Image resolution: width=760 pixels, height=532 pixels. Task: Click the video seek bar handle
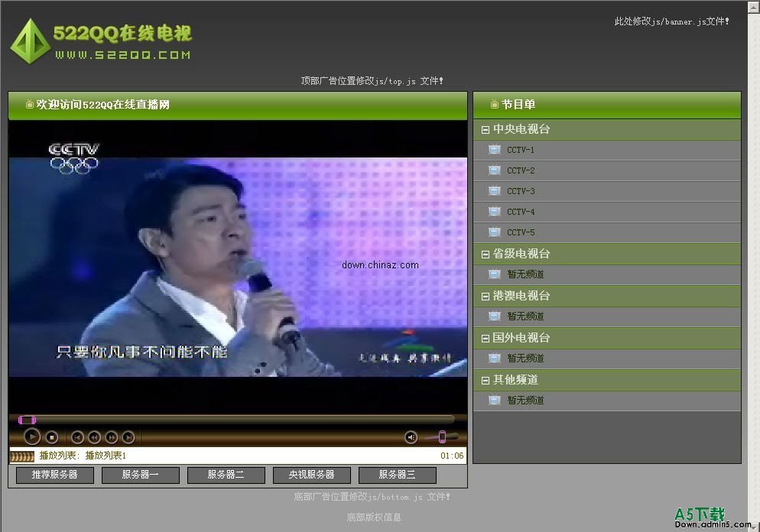click(28, 420)
